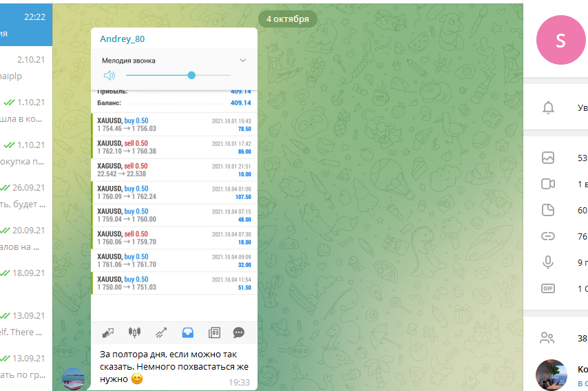Open the news page icon
588x391 pixels.
214,332
